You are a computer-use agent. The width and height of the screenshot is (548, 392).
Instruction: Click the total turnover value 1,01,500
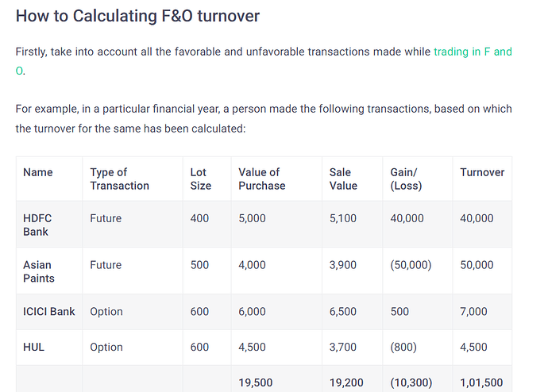481,382
